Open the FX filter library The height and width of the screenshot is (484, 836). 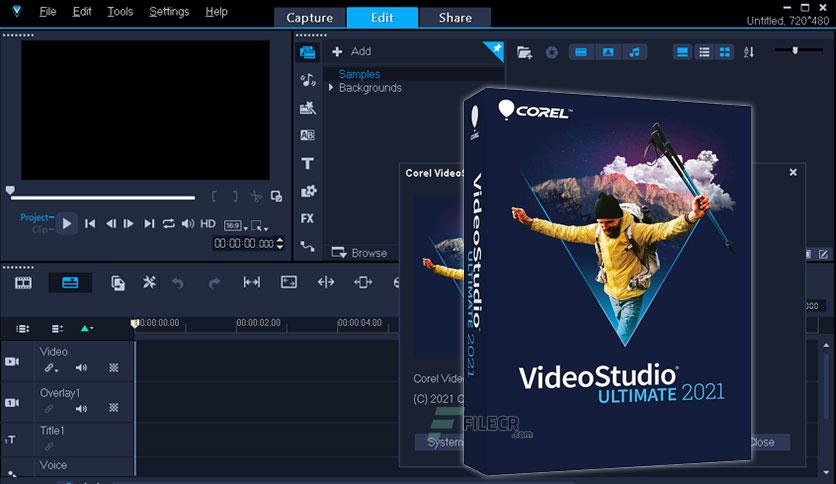point(307,218)
